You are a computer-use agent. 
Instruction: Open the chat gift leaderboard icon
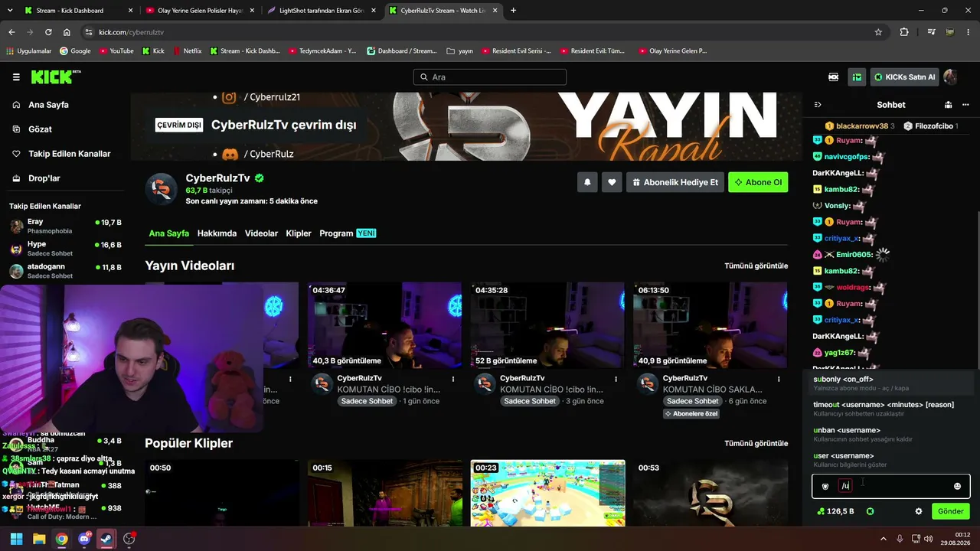coord(948,105)
